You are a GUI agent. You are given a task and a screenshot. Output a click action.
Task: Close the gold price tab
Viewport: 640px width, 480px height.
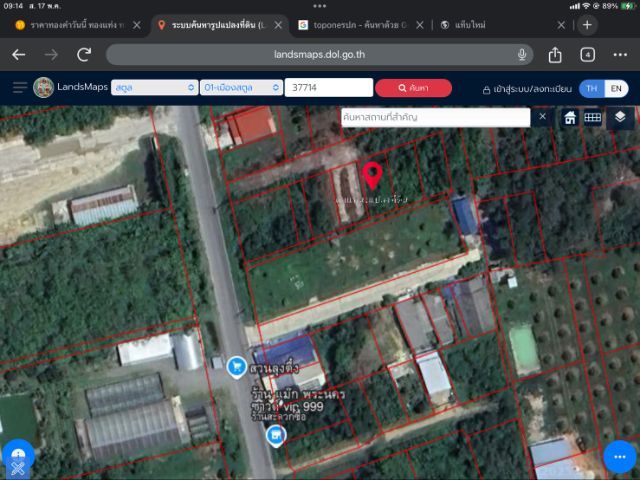click(137, 25)
